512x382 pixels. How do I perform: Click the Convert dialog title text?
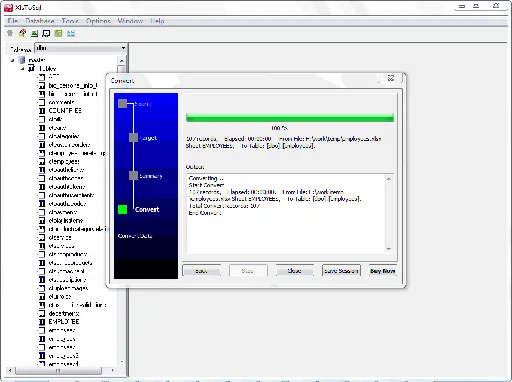[122, 80]
